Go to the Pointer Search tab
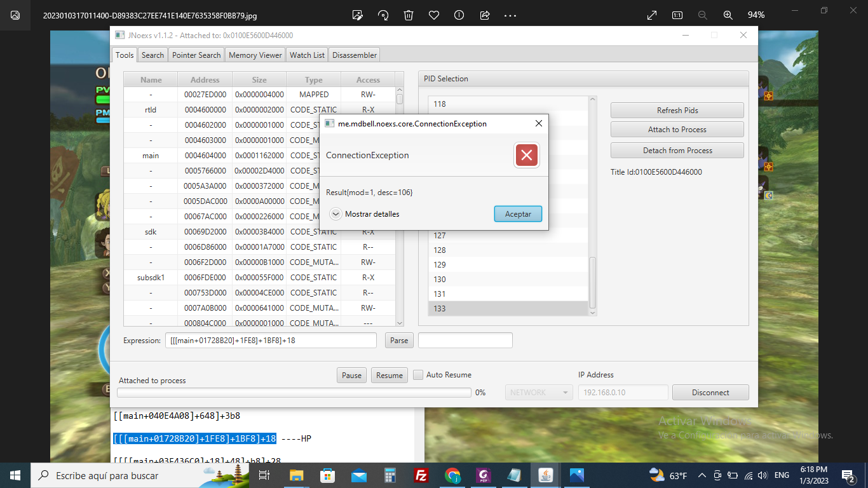868x488 pixels. 196,55
